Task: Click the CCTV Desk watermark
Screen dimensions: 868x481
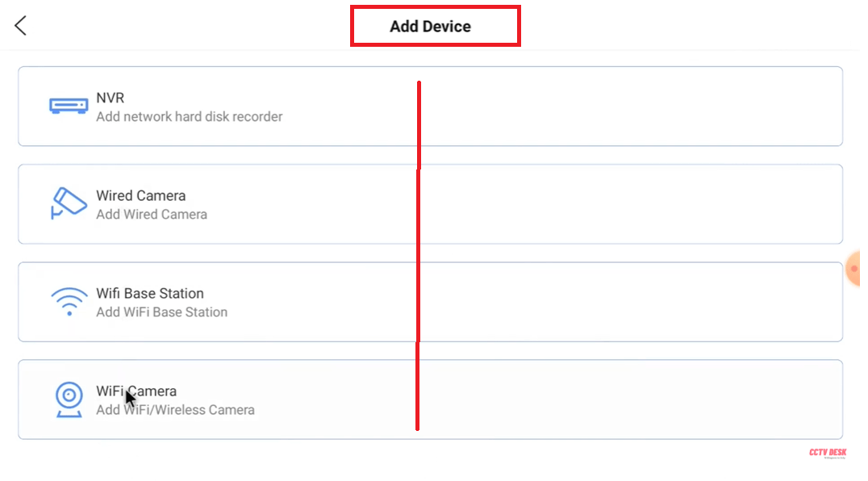Action: point(829,453)
